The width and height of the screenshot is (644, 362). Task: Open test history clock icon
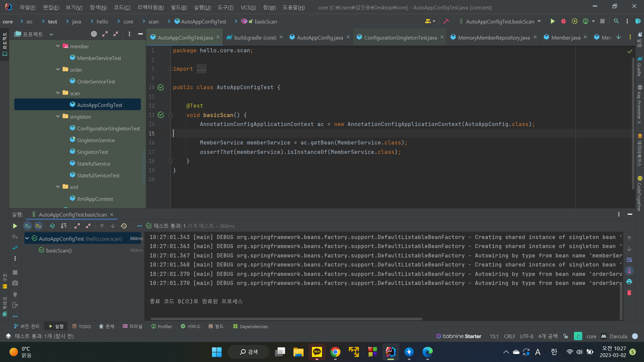point(124,226)
